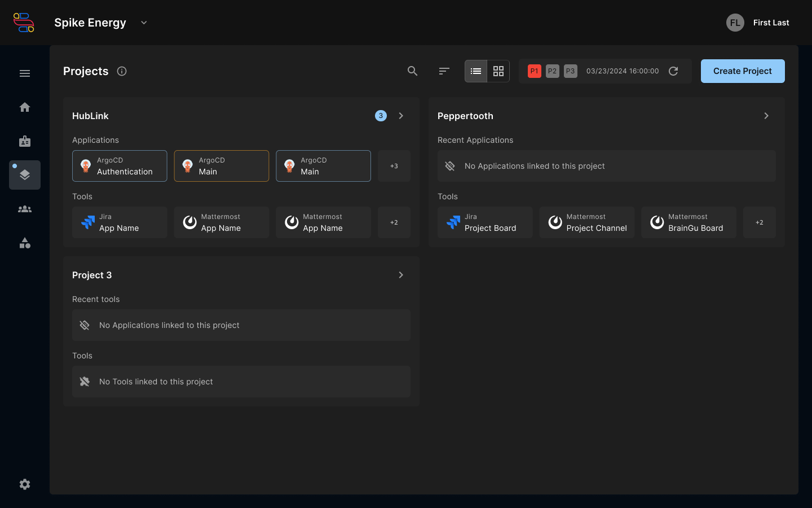This screenshot has width=812, height=508.
Task: Refresh the projects list
Action: pos(673,71)
